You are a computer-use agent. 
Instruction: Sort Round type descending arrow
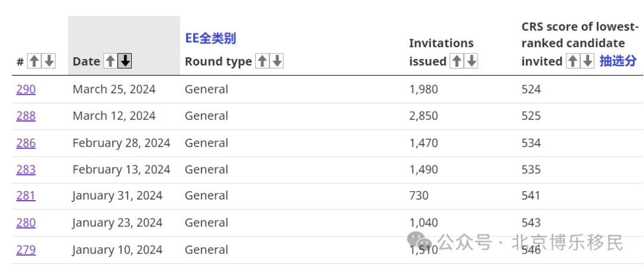pyautogui.click(x=276, y=61)
